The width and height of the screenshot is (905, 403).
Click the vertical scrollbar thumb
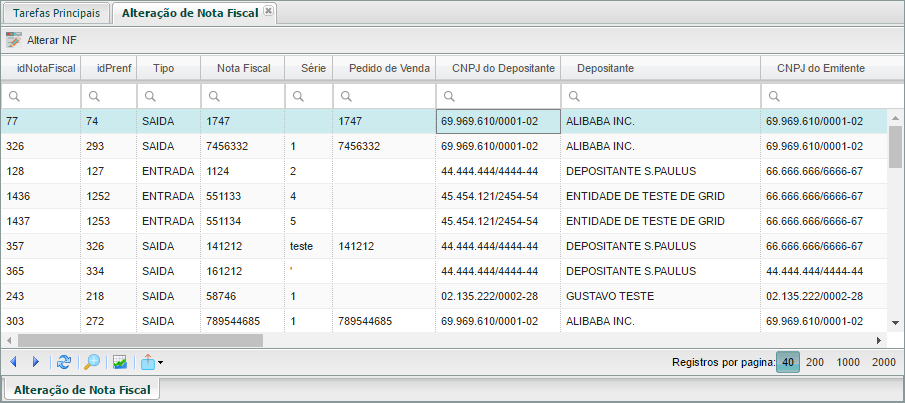tap(895, 145)
